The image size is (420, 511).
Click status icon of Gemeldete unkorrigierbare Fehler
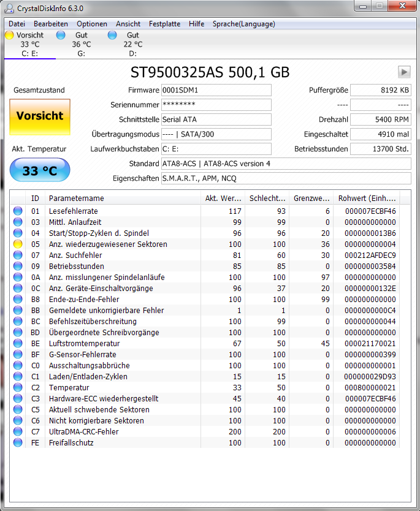pyautogui.click(x=18, y=310)
